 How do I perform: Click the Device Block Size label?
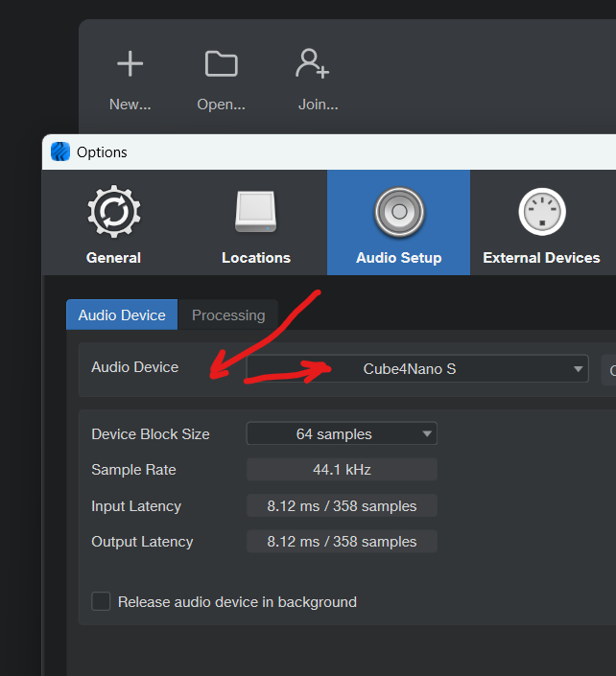pos(151,434)
